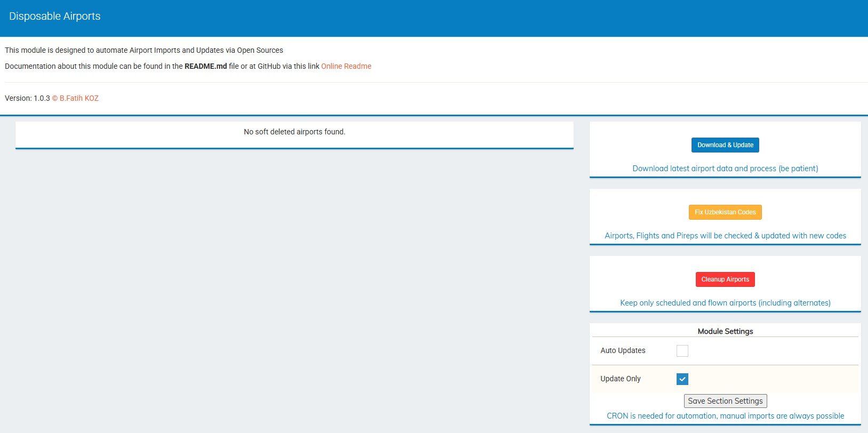Click the 'This module is designed' intro sentence
The image size is (868, 433).
tap(144, 50)
